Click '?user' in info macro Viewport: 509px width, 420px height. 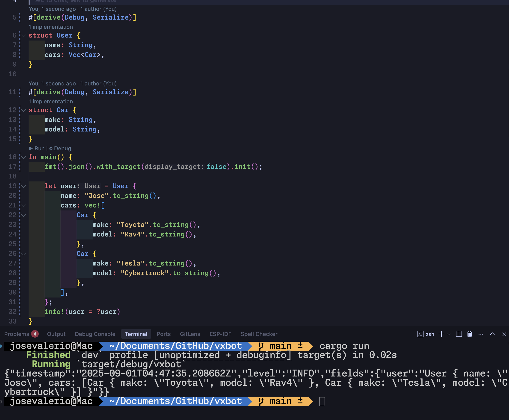point(107,312)
